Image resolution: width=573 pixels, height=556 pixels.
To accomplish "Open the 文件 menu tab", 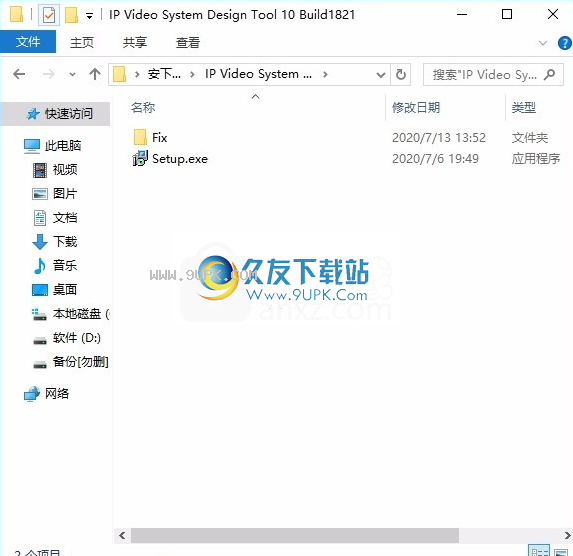I will pyautogui.click(x=28, y=42).
